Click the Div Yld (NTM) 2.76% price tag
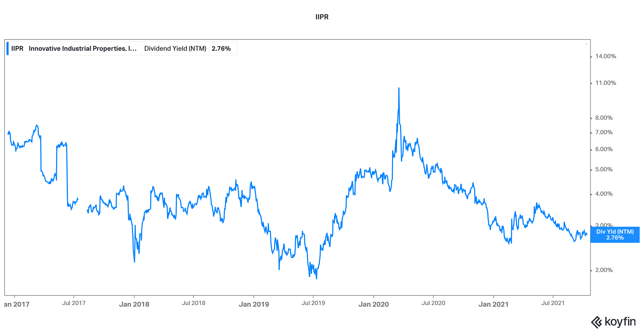 pyautogui.click(x=615, y=235)
